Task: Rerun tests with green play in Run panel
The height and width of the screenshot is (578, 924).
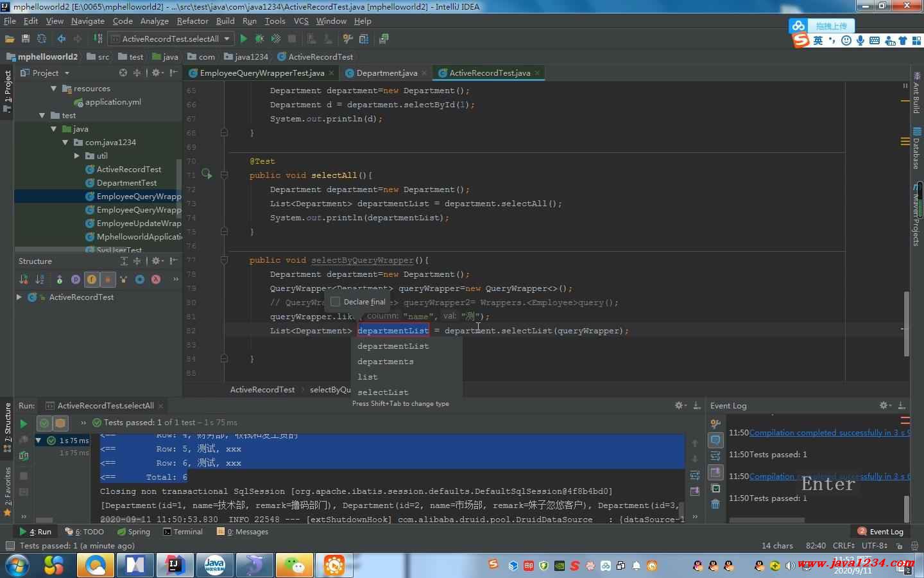Action: point(24,424)
